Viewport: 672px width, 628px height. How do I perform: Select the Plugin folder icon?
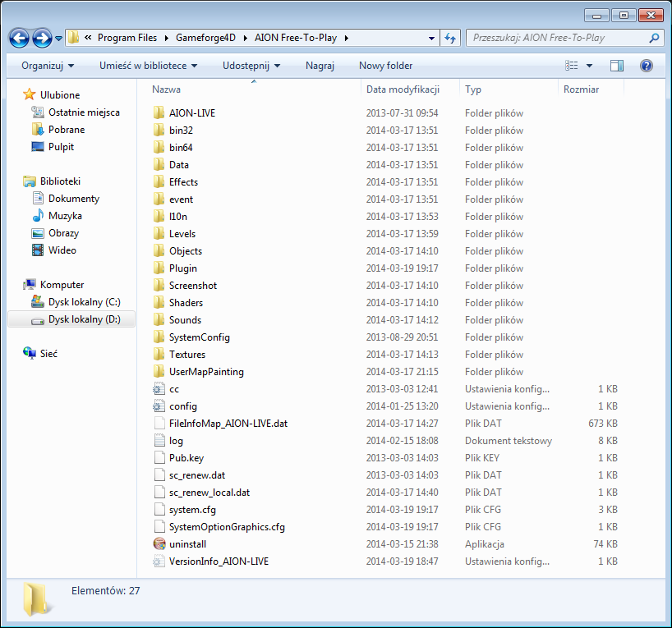click(159, 268)
